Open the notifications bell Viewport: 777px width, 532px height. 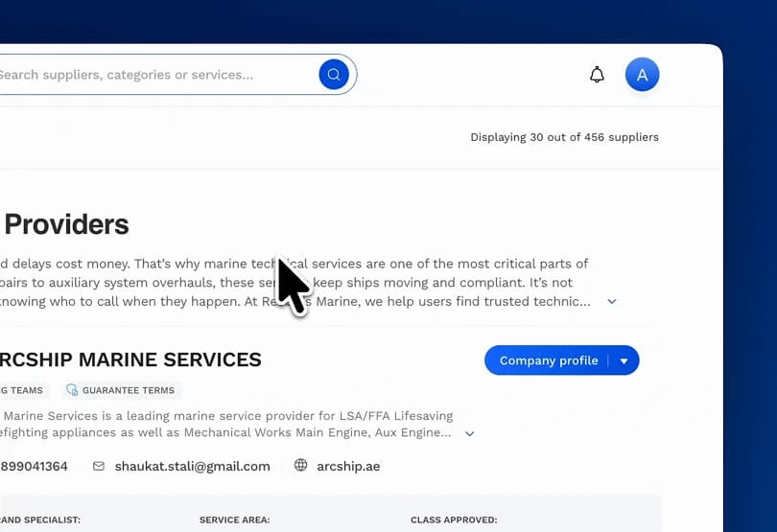(x=597, y=75)
